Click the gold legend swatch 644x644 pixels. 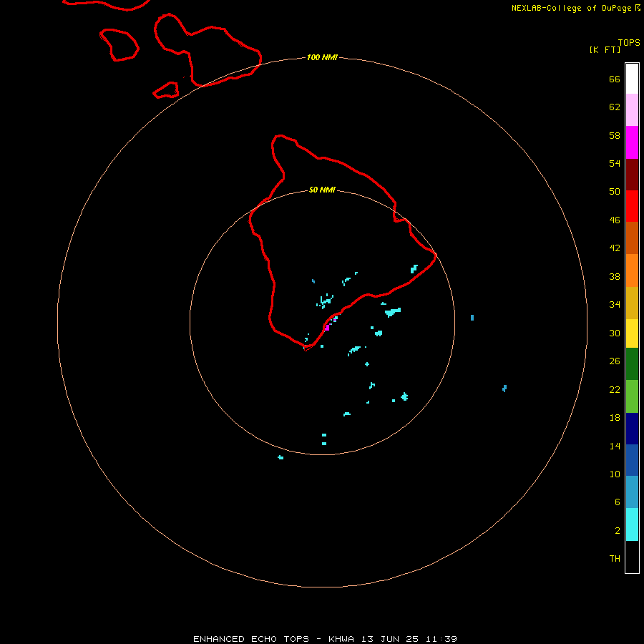[x=632, y=303]
